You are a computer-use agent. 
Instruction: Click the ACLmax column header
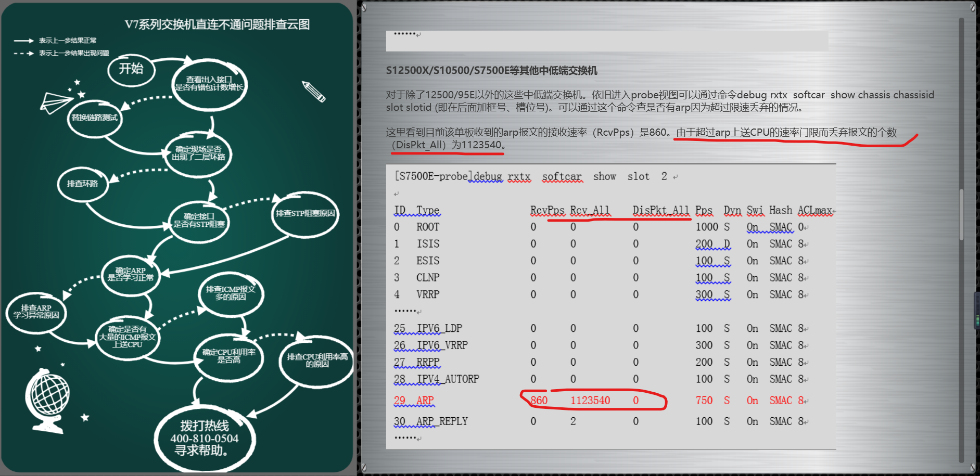click(815, 211)
